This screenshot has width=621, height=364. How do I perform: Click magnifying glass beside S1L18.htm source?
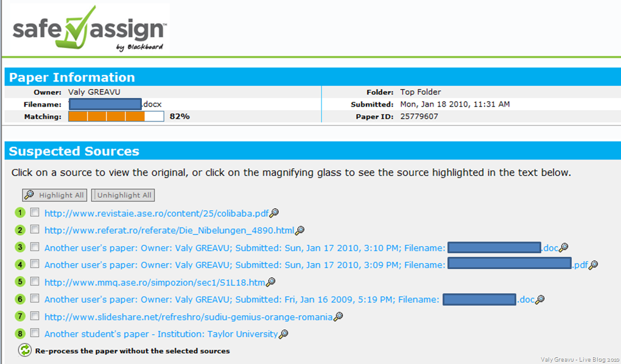click(271, 282)
